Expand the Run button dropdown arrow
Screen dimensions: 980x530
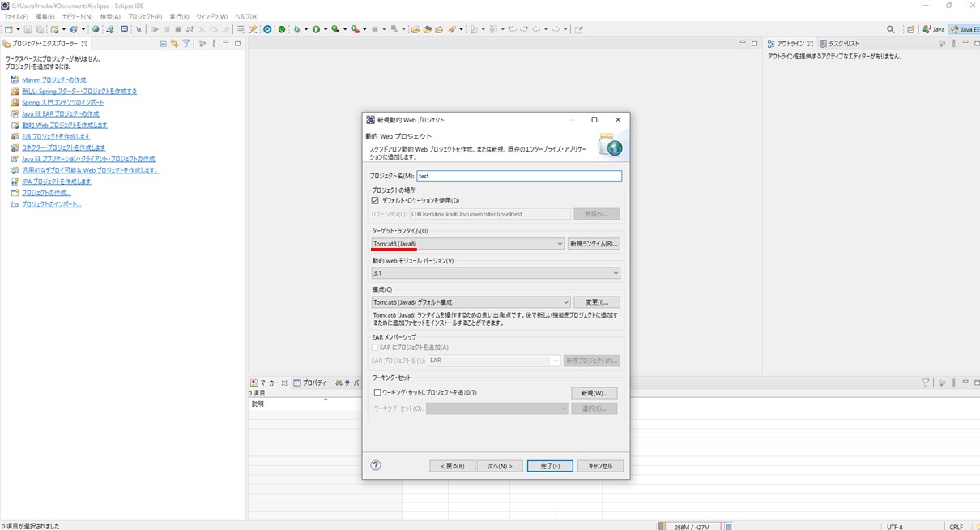[x=325, y=29]
